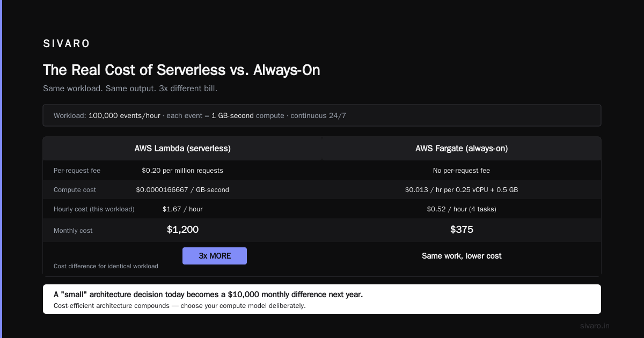Click the "Per-request fee" row label

pyautogui.click(x=77, y=171)
